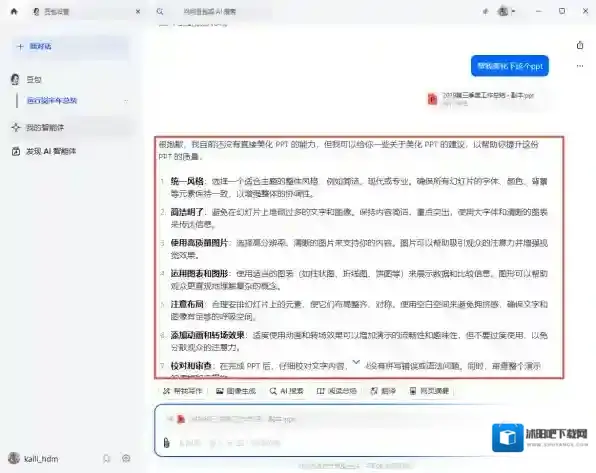Click the blue user message bubble about ppt
This screenshot has width=596, height=473.
(x=510, y=66)
